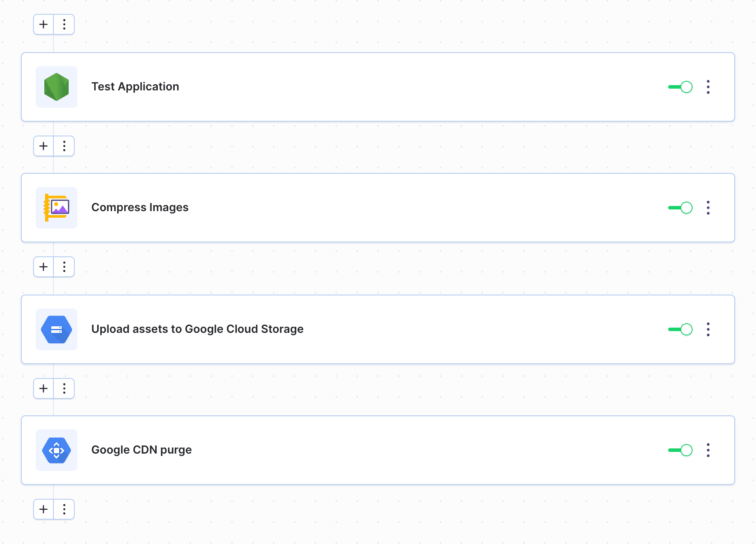The height and width of the screenshot is (544, 756).
Task: Add action between Test Application and Compress Images
Action: coord(43,146)
